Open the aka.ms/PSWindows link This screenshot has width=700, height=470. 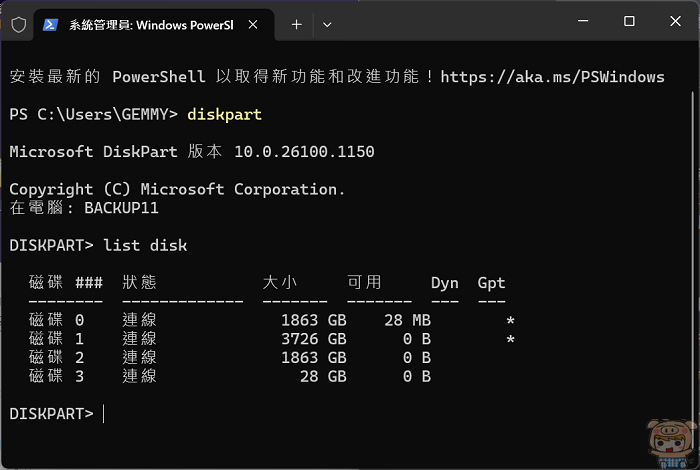point(552,76)
